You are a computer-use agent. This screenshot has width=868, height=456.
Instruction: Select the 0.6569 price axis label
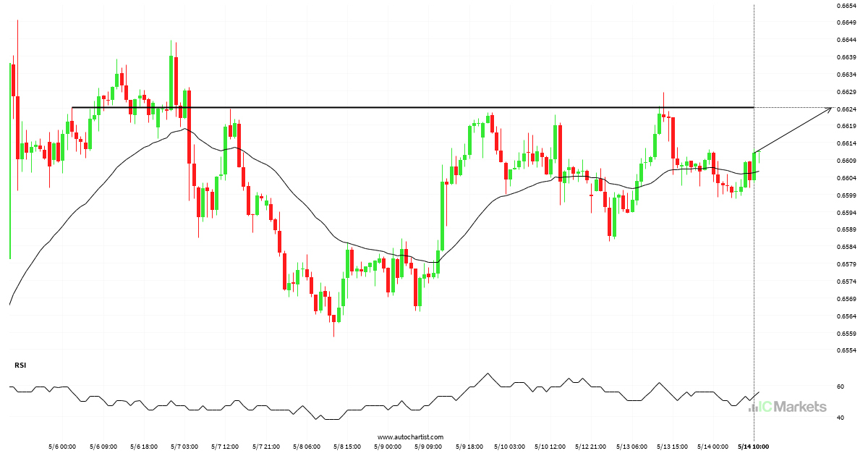(846, 299)
